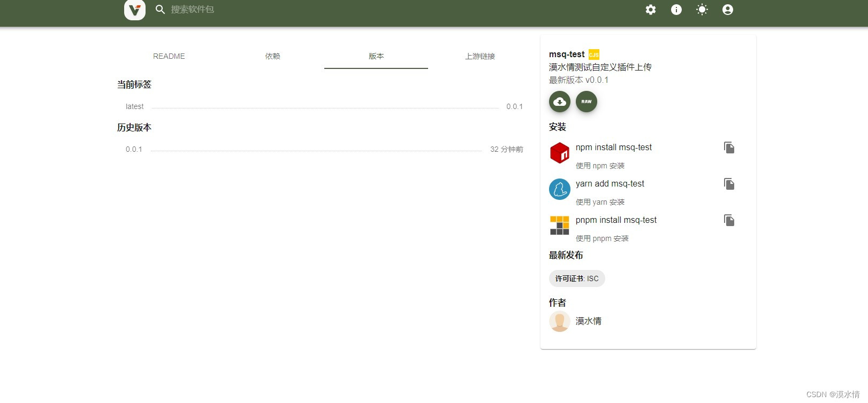Click the 历史版本 heading
Image resolution: width=868 pixels, height=403 pixels.
point(134,128)
